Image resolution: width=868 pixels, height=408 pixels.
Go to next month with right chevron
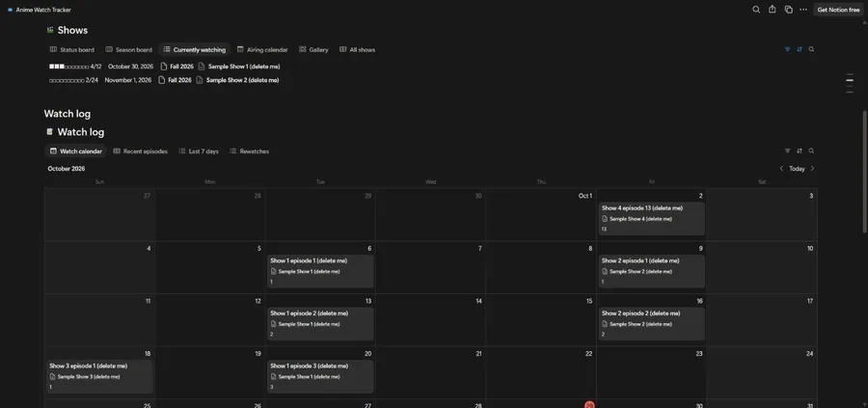812,169
